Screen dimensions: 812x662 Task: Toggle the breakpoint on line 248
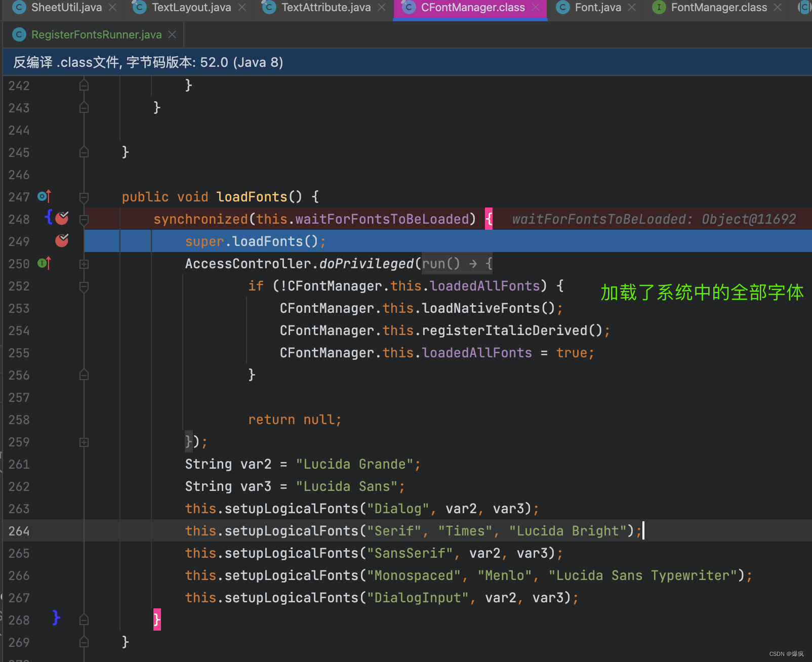[x=62, y=218]
